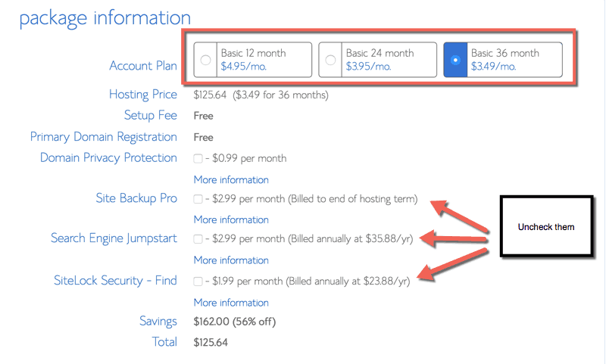
Task: Click the package information heading
Action: (105, 18)
